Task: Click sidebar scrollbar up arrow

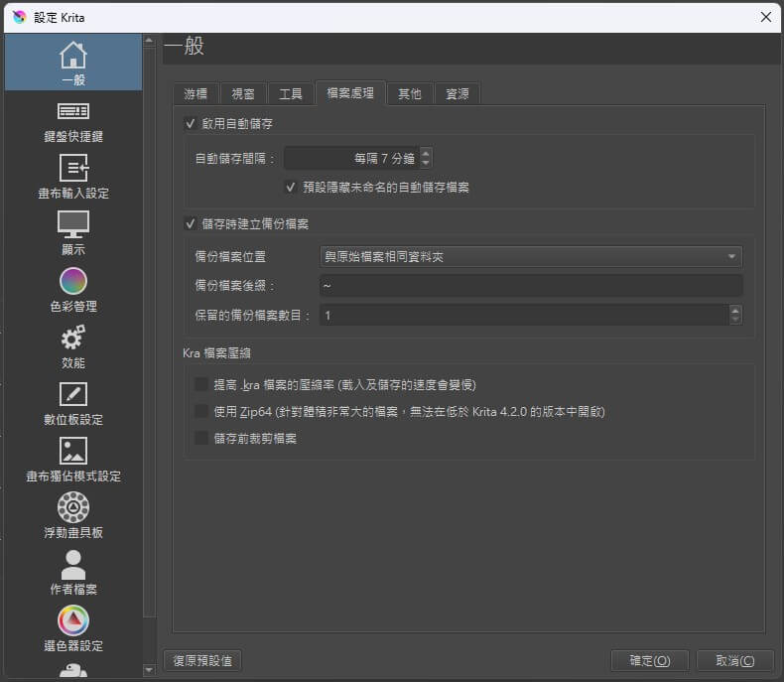Action: (x=149, y=41)
